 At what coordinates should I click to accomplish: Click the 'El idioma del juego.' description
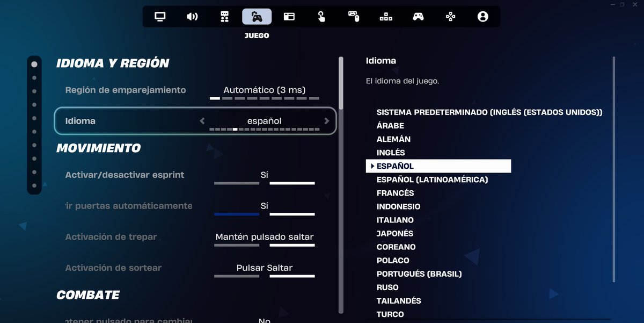pos(402,81)
